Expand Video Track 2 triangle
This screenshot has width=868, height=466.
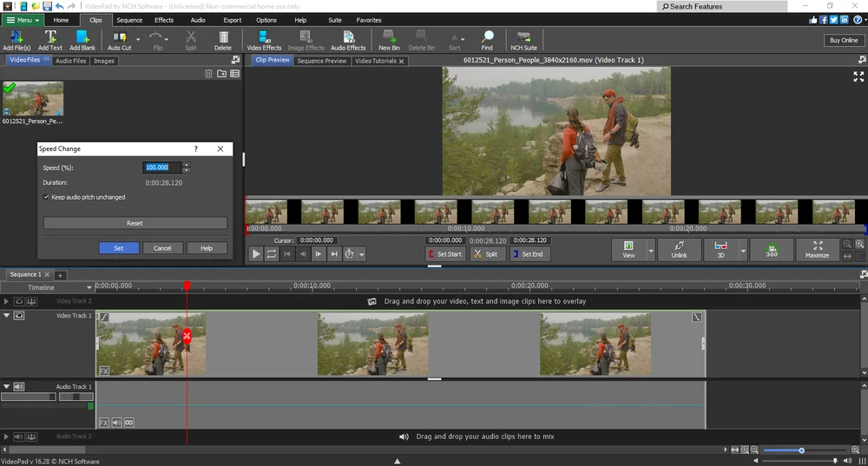7,301
